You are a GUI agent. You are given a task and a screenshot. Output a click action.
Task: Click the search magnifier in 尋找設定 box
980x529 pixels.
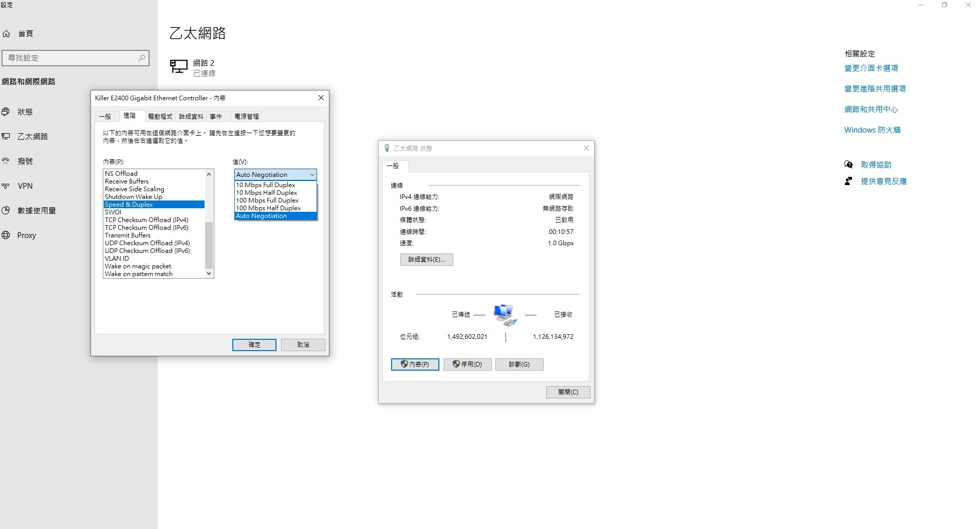point(142,58)
